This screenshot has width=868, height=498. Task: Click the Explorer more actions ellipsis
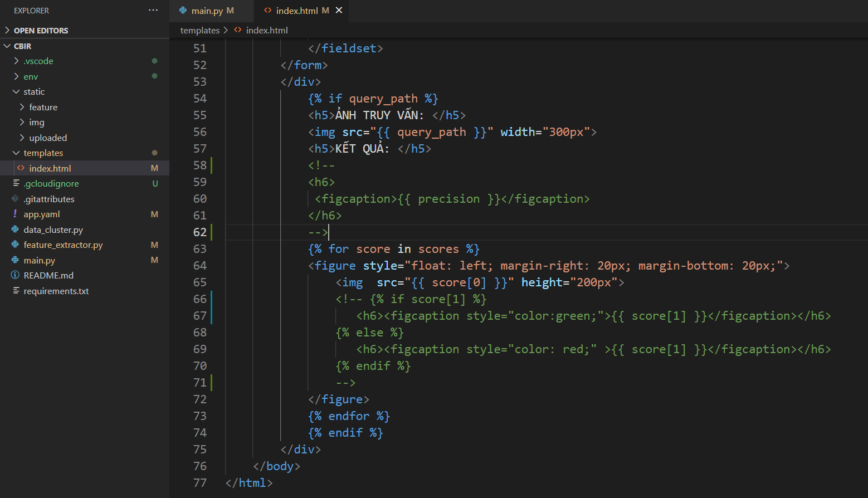pyautogui.click(x=153, y=11)
